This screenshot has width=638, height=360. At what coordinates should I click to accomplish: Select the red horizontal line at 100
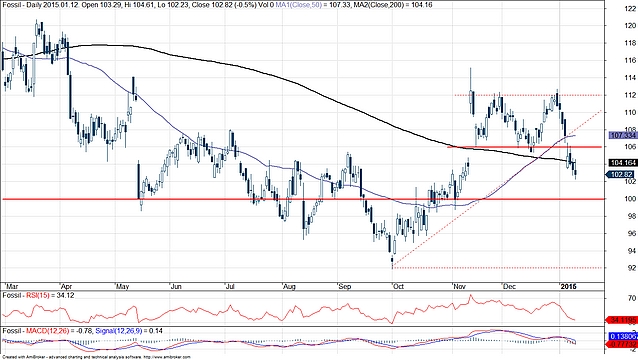pyautogui.click(x=303, y=199)
